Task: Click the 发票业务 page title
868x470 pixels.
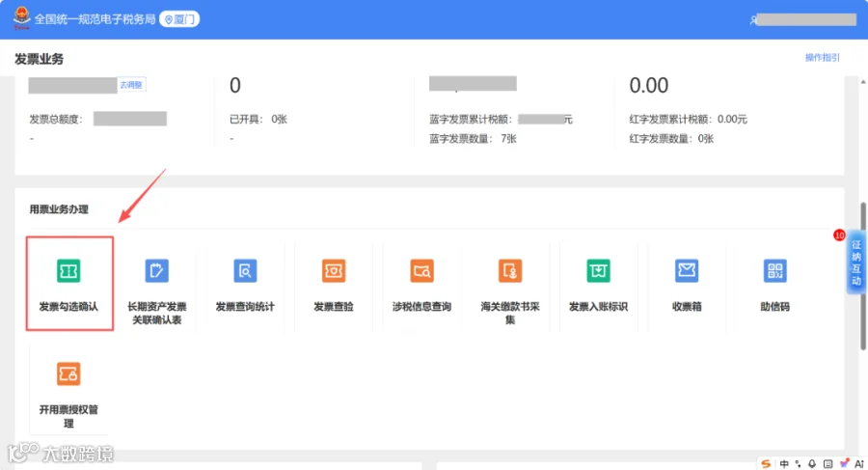Action: [39, 59]
